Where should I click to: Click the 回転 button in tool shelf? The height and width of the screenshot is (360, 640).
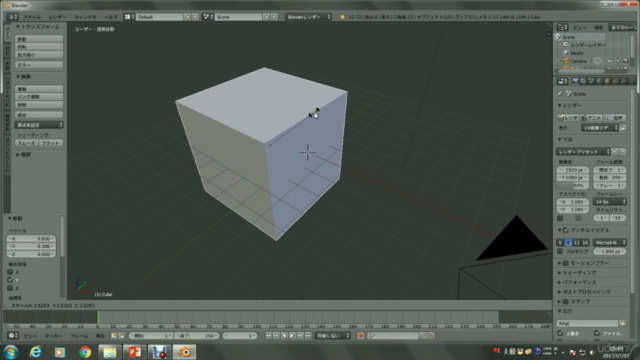(x=39, y=47)
